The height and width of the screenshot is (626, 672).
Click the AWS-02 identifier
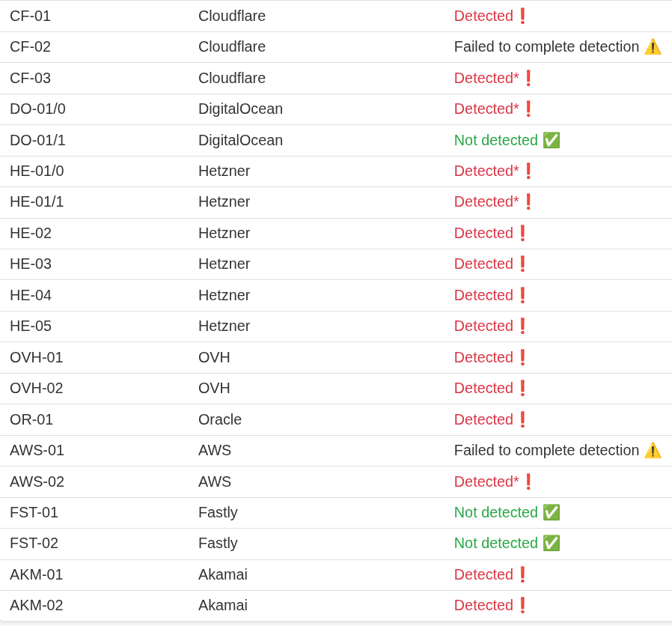[37, 481]
